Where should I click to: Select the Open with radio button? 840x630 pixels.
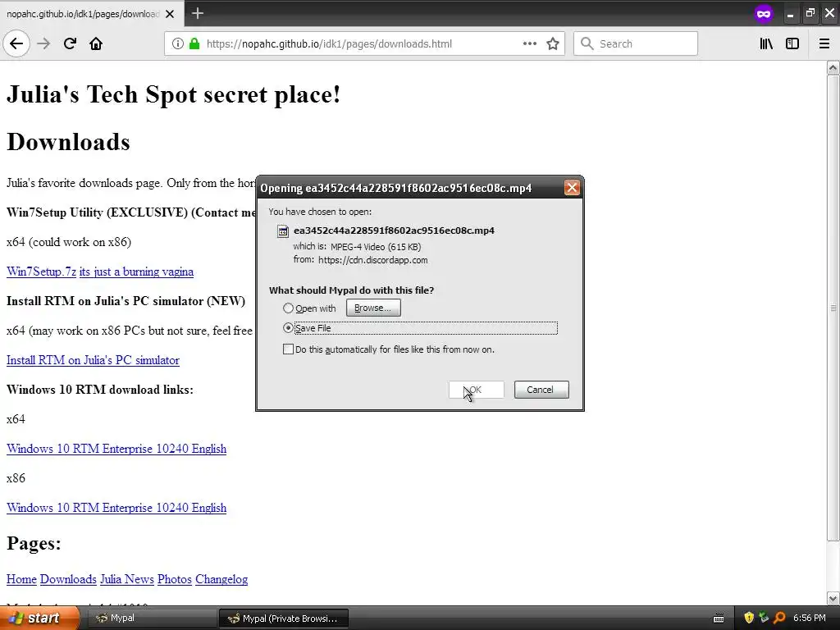288,308
